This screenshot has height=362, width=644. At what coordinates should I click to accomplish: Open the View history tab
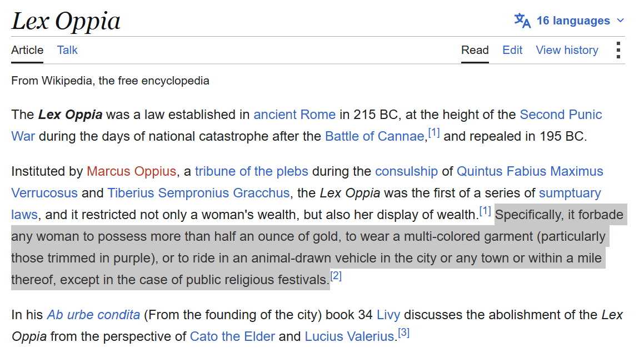[x=567, y=50]
